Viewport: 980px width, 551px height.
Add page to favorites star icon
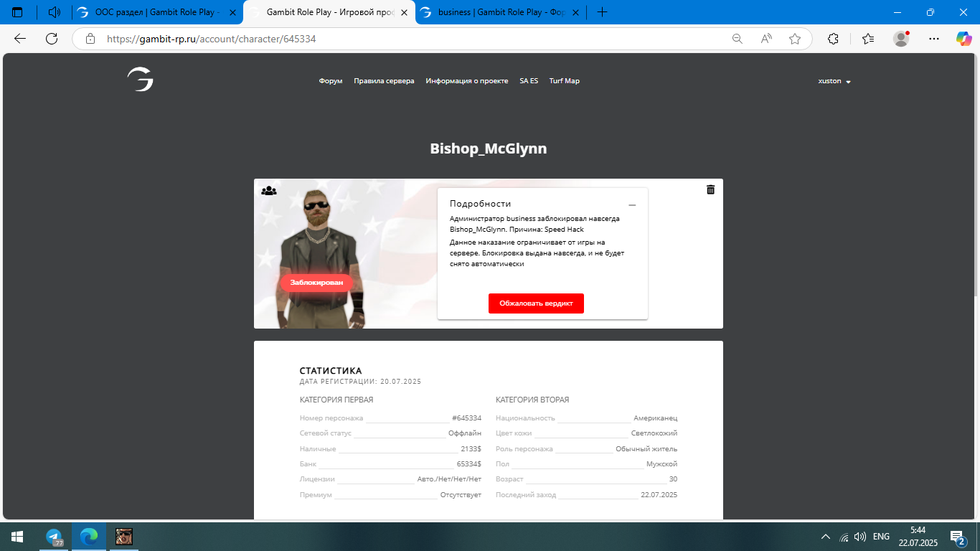click(x=794, y=39)
